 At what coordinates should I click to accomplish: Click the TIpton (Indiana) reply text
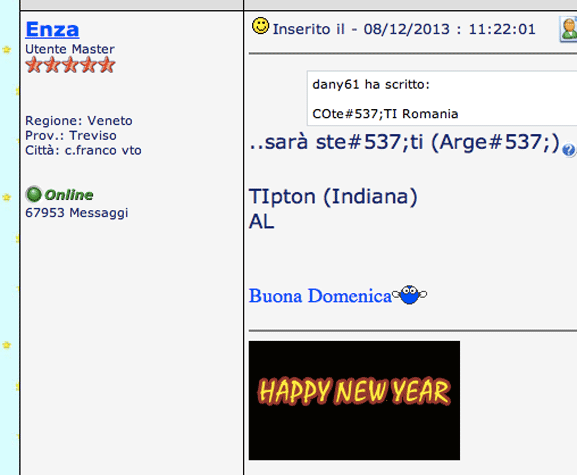pyautogui.click(x=333, y=196)
